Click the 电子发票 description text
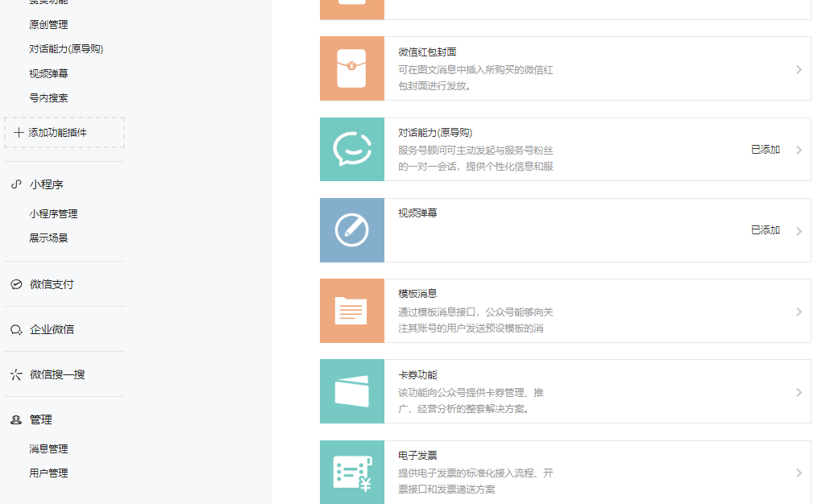The image size is (822, 504). (x=475, y=481)
